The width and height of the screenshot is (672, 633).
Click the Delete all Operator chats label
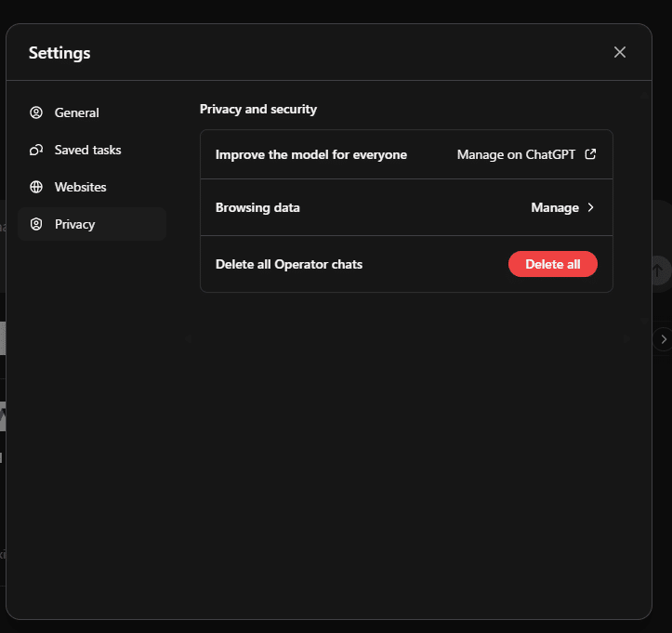coord(289,264)
